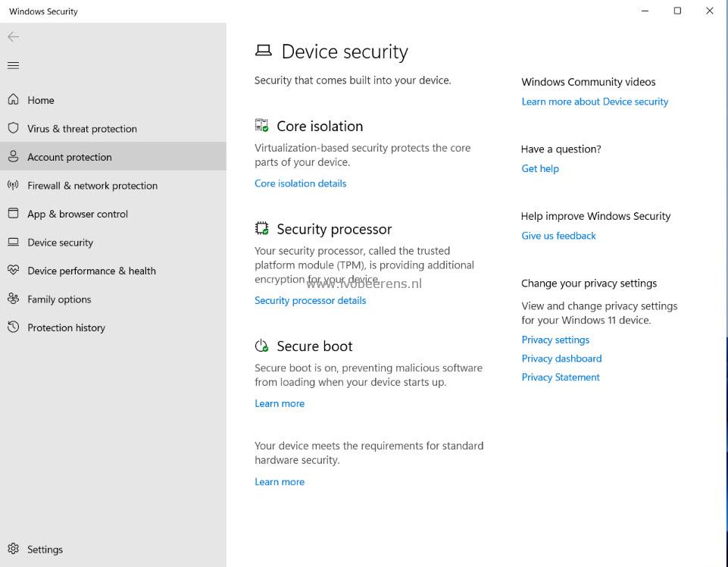Click Give us feedback link

tap(558, 236)
